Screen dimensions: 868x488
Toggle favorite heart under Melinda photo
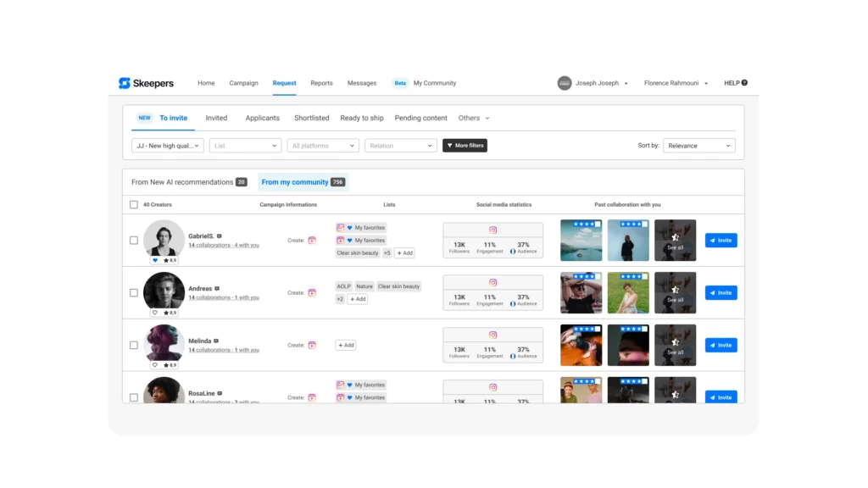coord(155,365)
